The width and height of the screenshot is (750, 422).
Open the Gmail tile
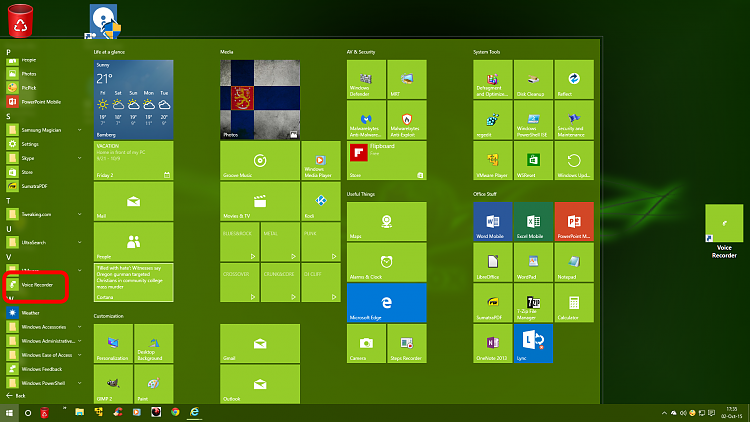click(260, 344)
